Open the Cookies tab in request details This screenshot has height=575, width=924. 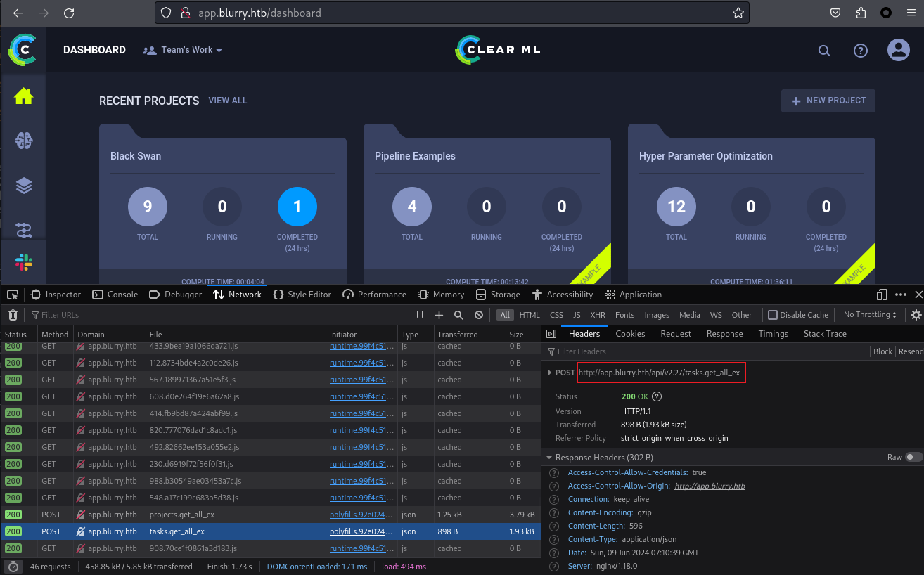click(x=630, y=334)
